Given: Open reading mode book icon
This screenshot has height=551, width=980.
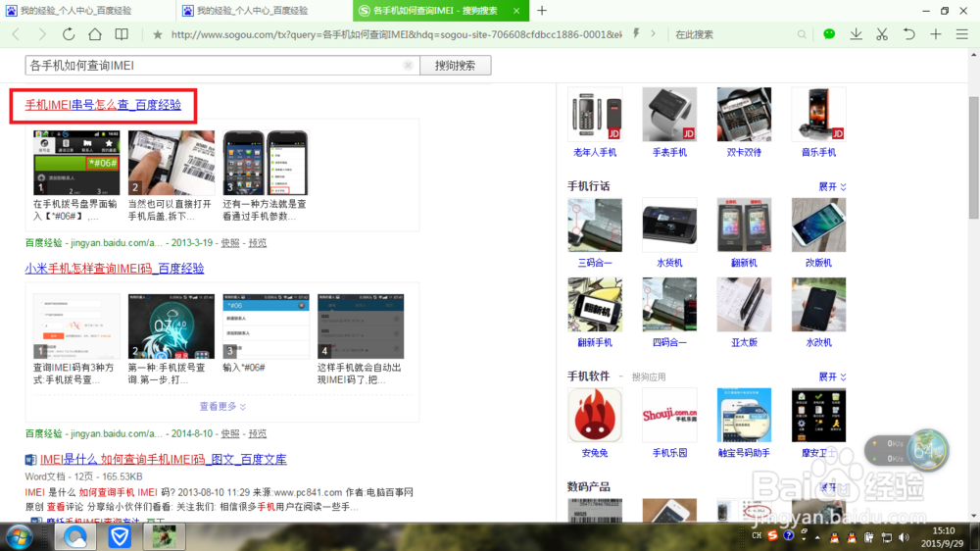Looking at the screenshot, I should pos(122,34).
